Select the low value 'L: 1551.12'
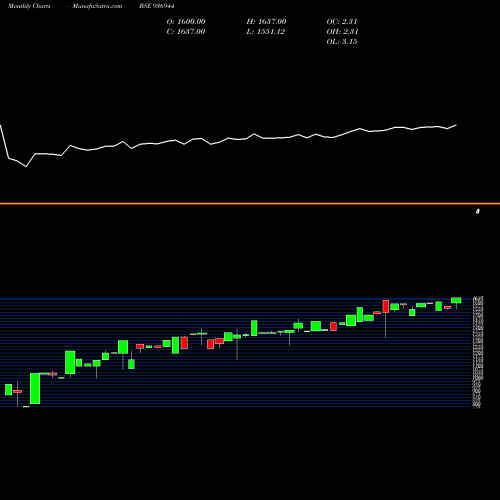The height and width of the screenshot is (500, 500). (x=266, y=32)
